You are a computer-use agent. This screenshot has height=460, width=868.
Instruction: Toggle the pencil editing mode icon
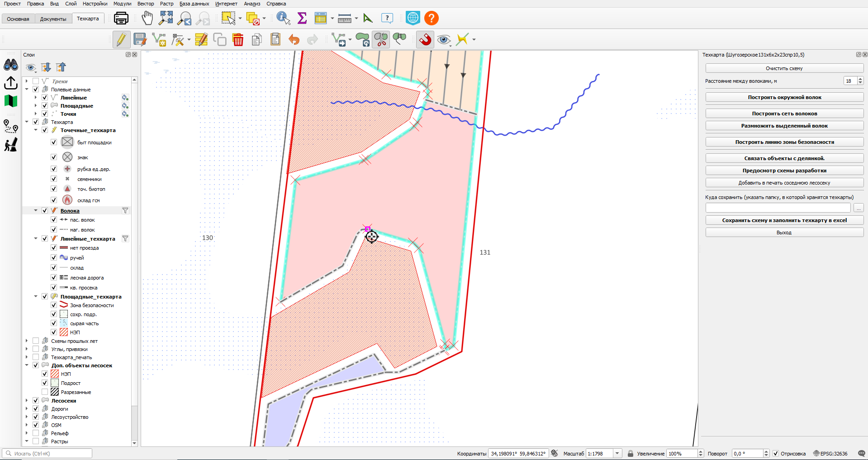point(121,39)
